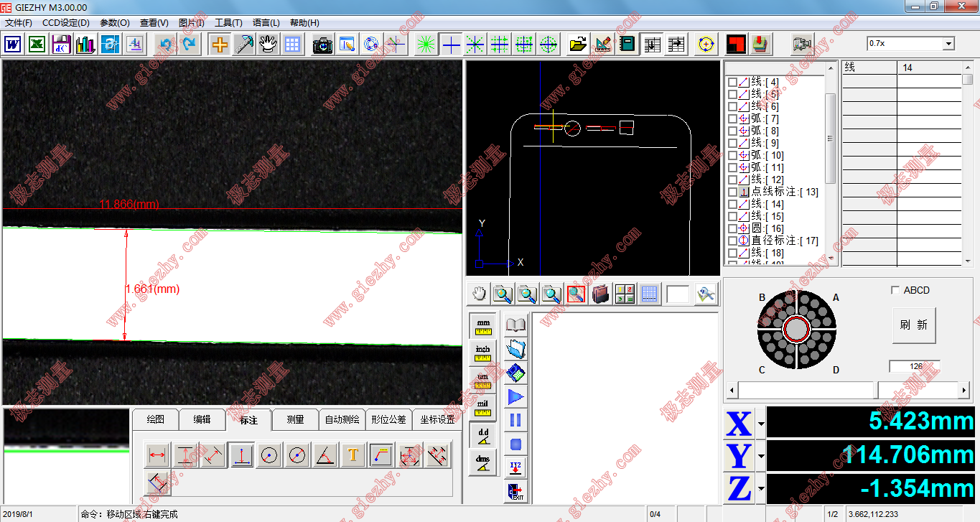This screenshot has width=980, height=522.
Task: Set angle format to dms
Action: click(482, 462)
